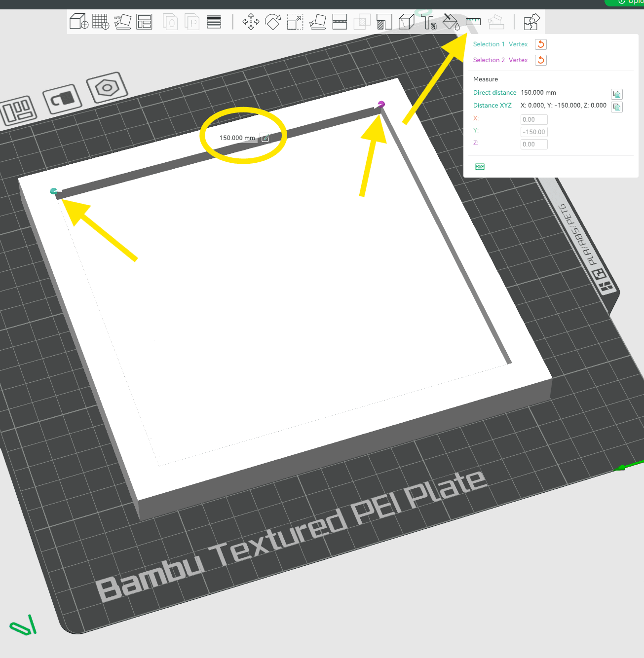Click the 'Selection 1' label
Image resolution: width=644 pixels, height=658 pixels.
(x=489, y=44)
